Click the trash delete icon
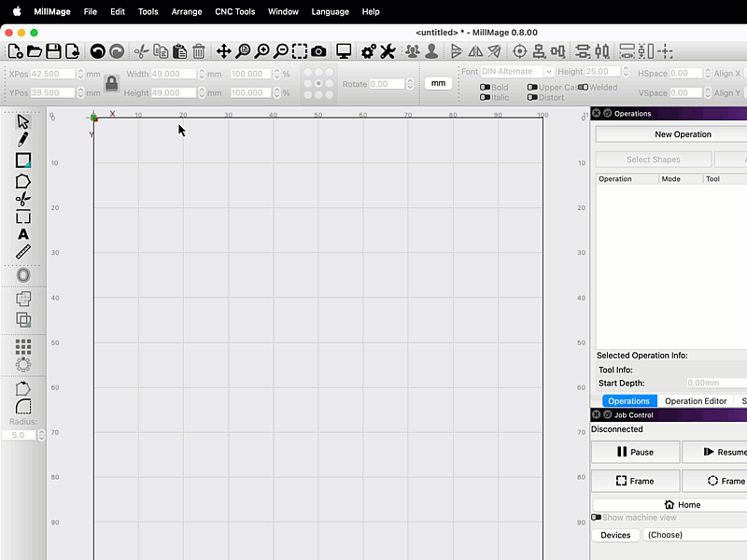The image size is (747, 560). coord(199,51)
